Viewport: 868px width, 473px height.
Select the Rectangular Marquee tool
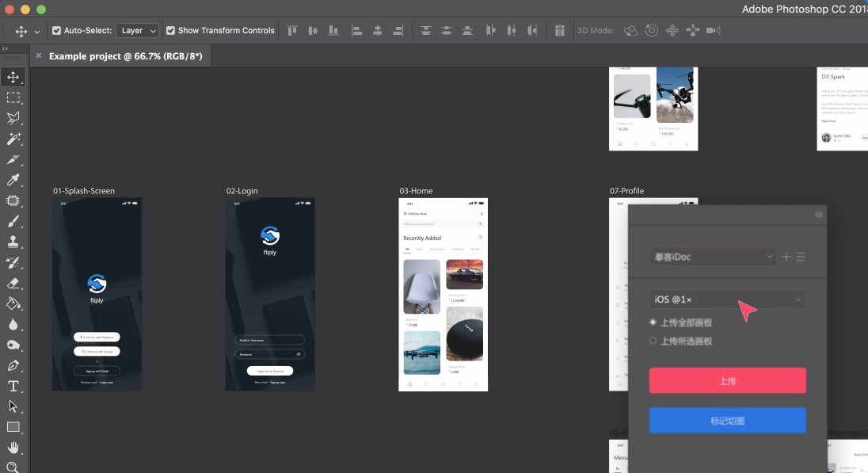tap(13, 97)
